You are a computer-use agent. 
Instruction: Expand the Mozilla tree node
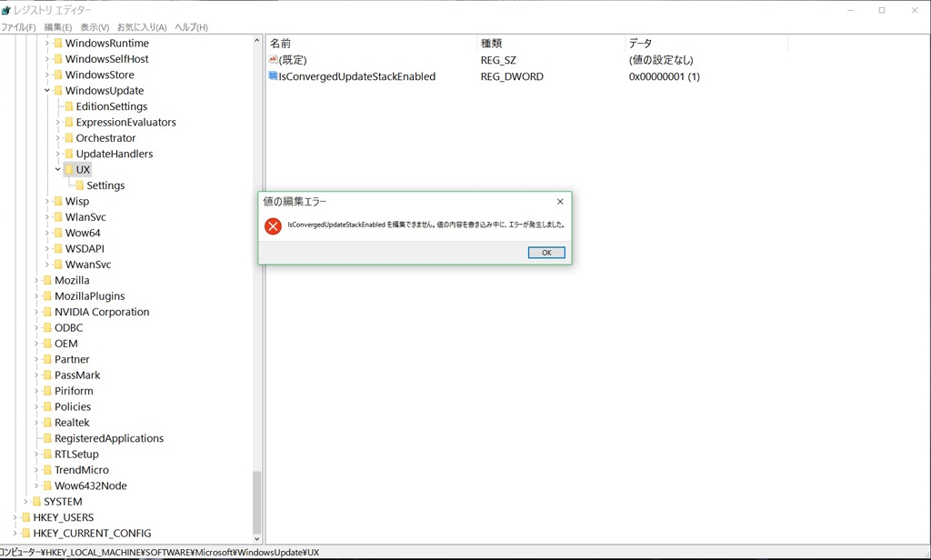[36, 280]
